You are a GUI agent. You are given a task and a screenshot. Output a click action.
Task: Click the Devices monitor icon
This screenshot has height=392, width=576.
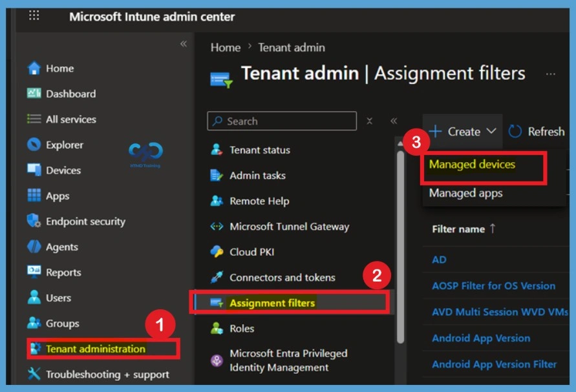point(34,170)
